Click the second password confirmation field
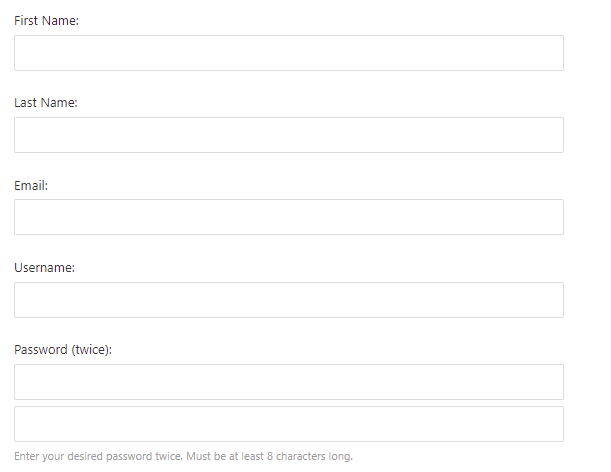 point(288,424)
